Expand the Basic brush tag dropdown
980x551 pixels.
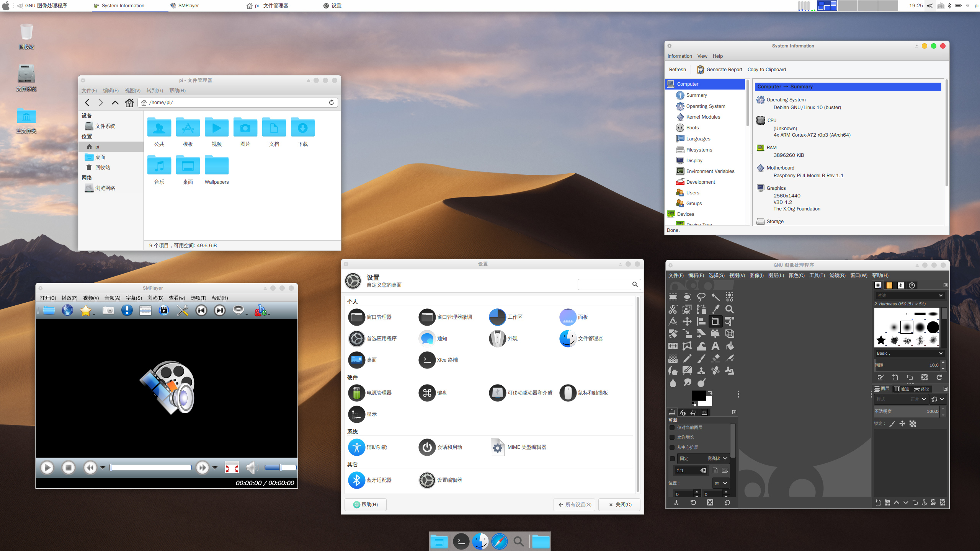tap(941, 353)
